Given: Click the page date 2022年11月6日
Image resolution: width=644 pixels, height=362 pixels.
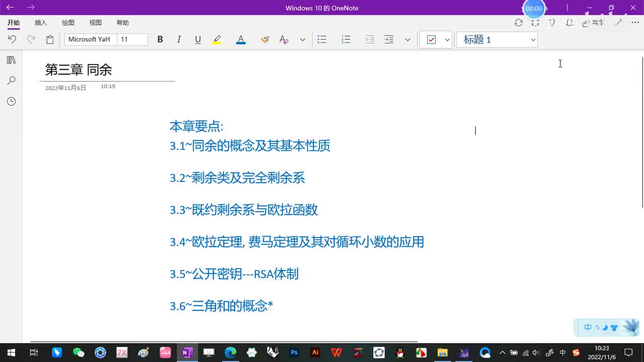Looking at the screenshot, I should (x=65, y=87).
